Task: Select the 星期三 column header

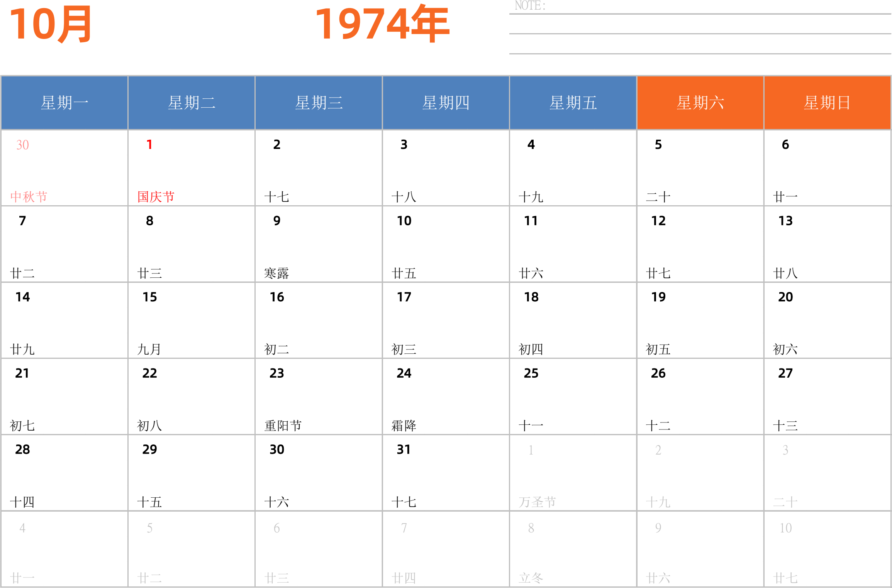Action: point(319,103)
